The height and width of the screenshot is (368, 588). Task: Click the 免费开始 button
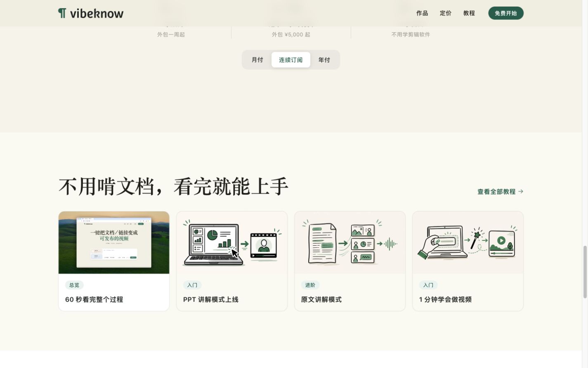(506, 13)
